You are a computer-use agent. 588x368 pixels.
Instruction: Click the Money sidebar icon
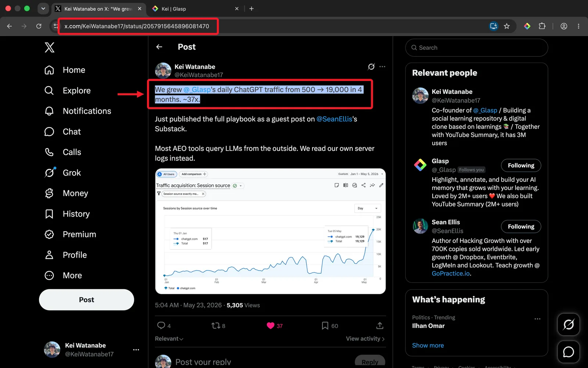(x=49, y=193)
